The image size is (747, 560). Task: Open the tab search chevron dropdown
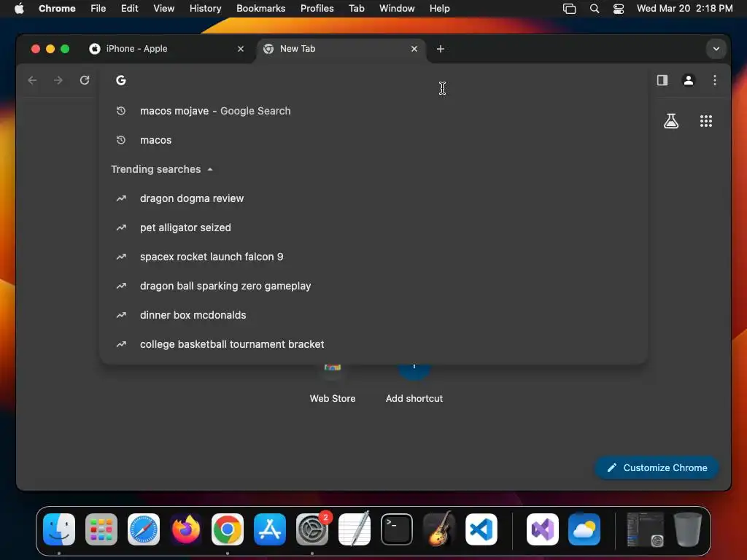[716, 49]
